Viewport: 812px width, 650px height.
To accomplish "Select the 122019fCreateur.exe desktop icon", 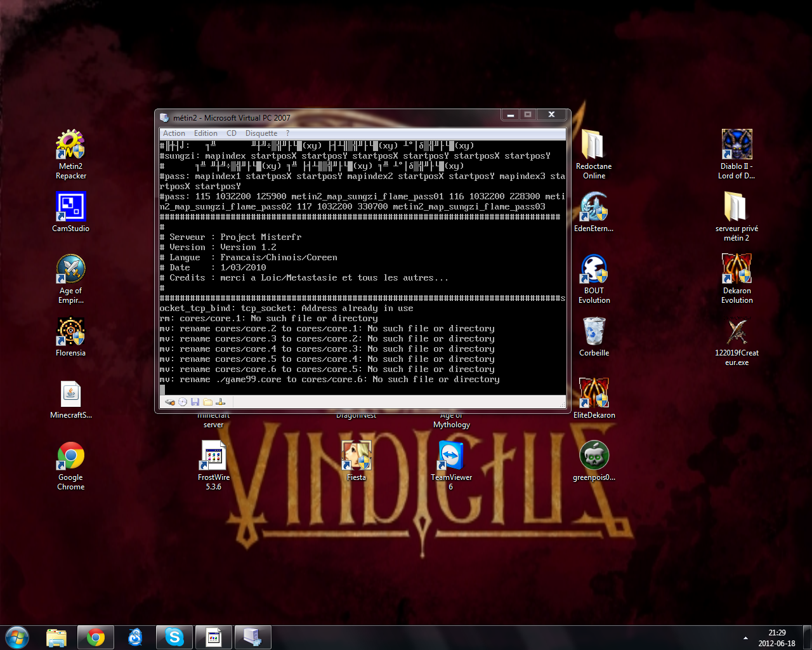I will [x=737, y=342].
